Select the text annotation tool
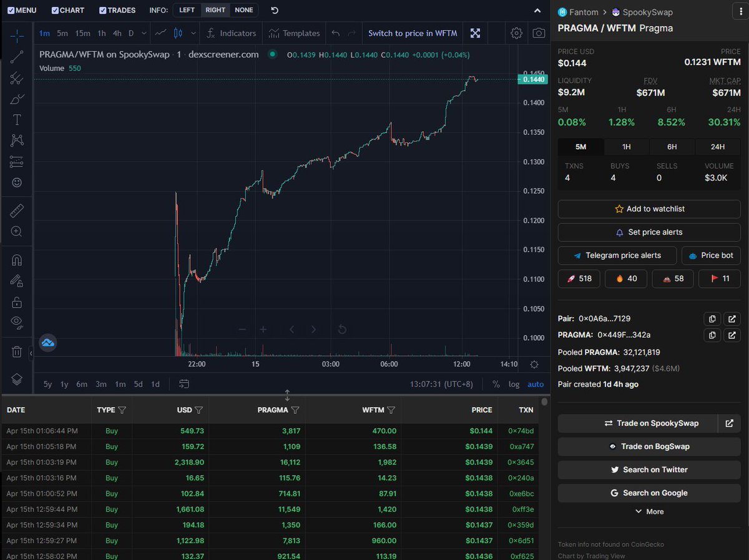The height and width of the screenshot is (560, 749). click(x=17, y=120)
